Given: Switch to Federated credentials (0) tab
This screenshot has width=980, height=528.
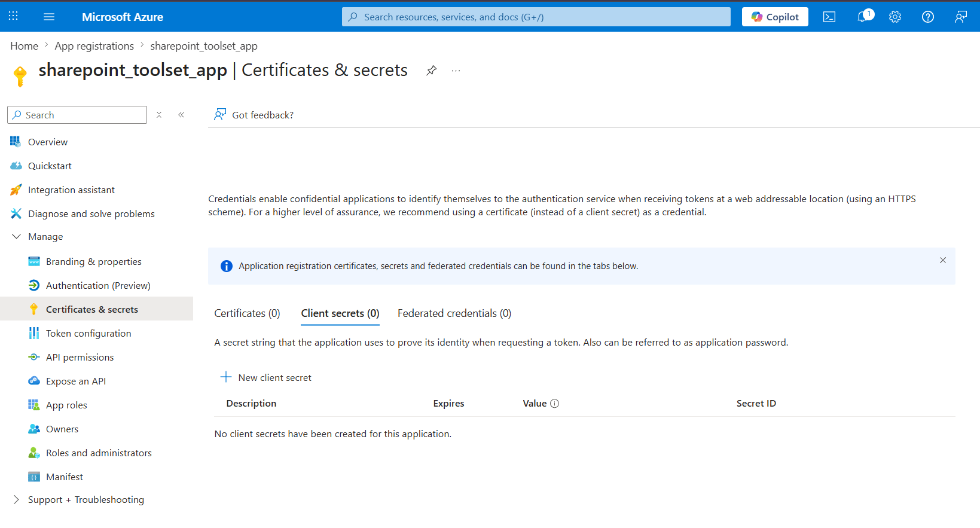Looking at the screenshot, I should (454, 313).
